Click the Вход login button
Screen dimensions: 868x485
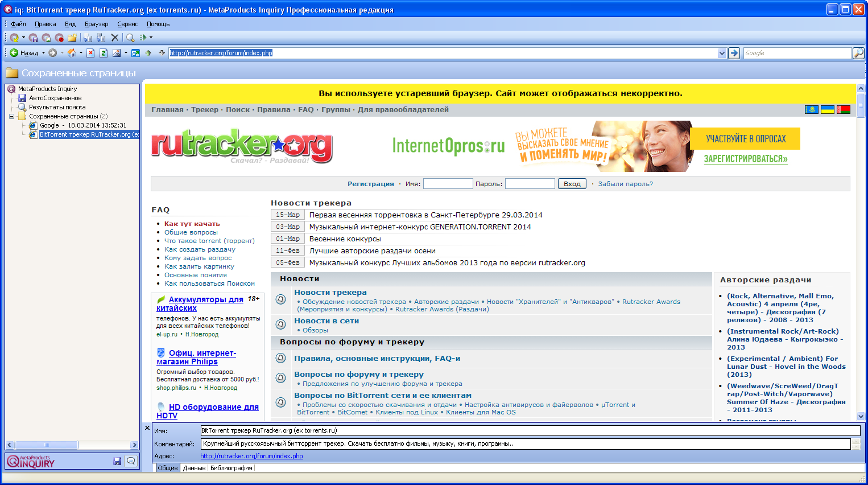572,183
